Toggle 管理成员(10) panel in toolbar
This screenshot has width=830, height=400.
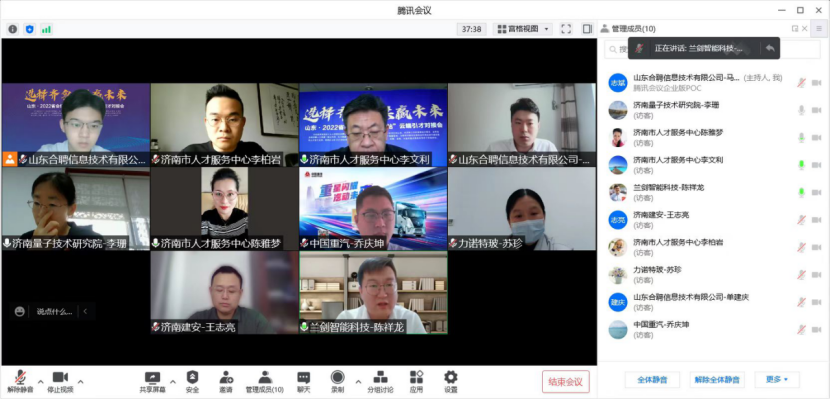tap(265, 381)
